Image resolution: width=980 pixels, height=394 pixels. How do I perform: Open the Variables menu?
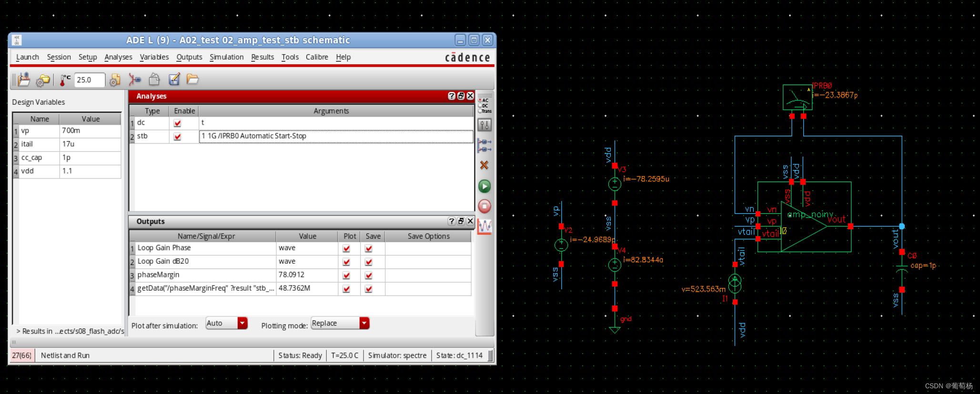click(x=154, y=57)
